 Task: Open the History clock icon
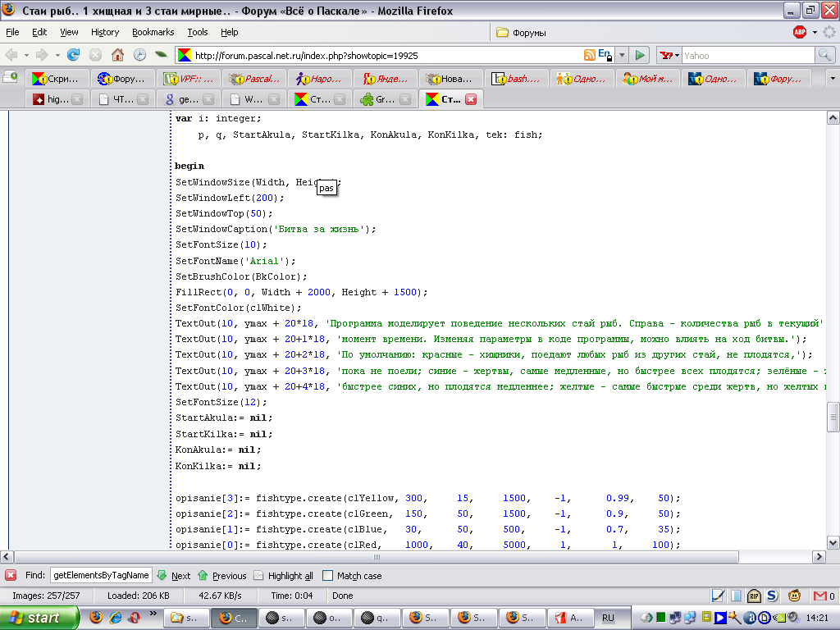point(139,55)
